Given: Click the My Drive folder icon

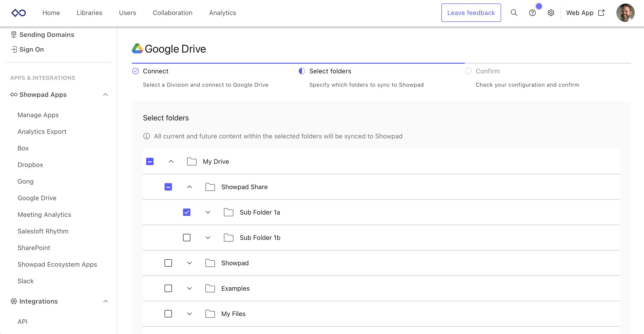Looking at the screenshot, I should [192, 162].
